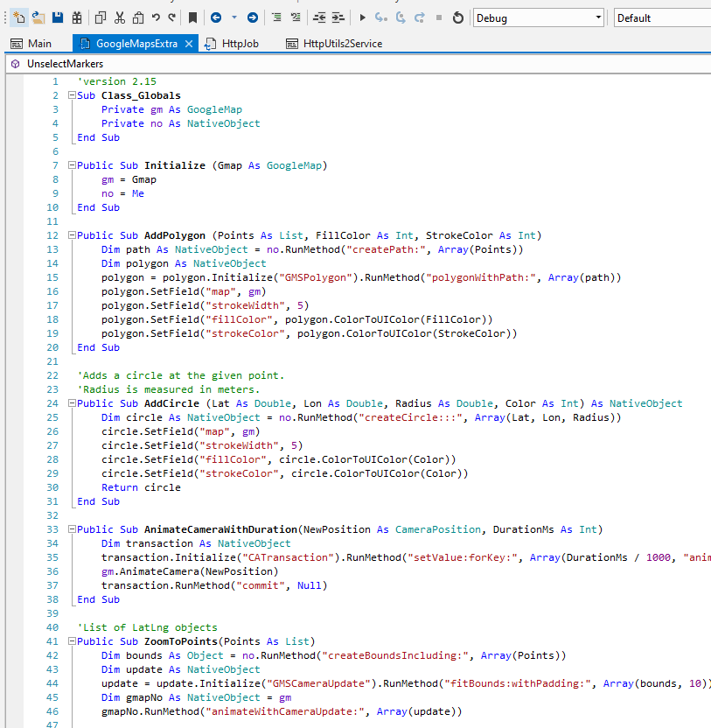
Task: Click the Restart circular arrow icon
Action: tap(457, 17)
